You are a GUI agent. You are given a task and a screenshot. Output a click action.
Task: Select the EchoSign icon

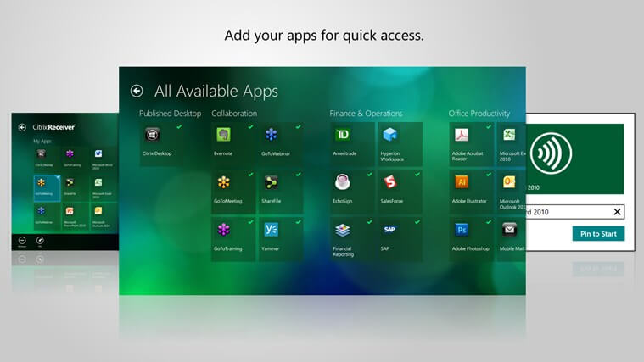(x=343, y=182)
